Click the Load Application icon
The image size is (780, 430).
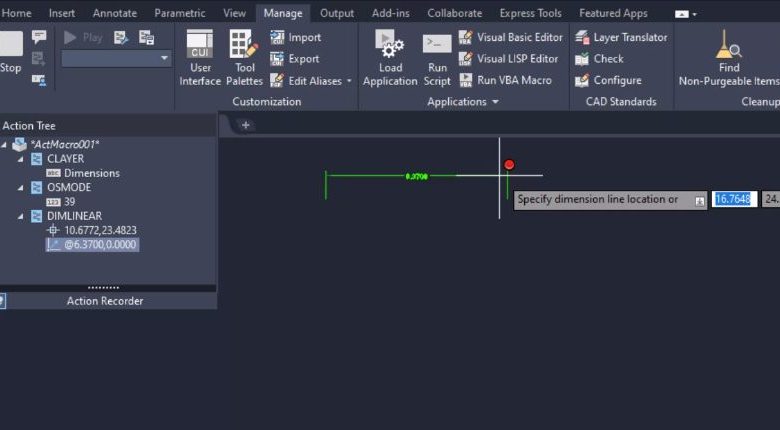[390, 58]
